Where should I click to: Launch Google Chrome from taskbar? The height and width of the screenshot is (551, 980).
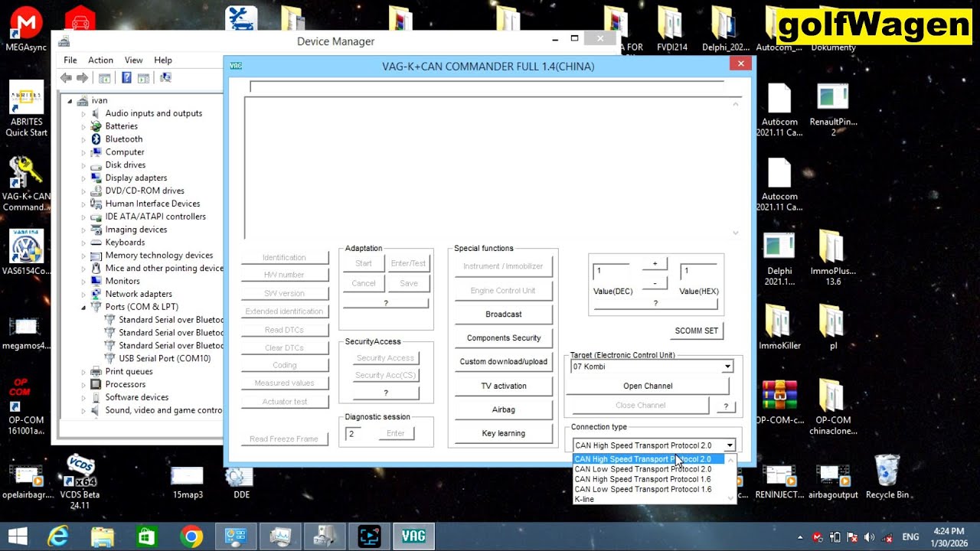click(191, 536)
